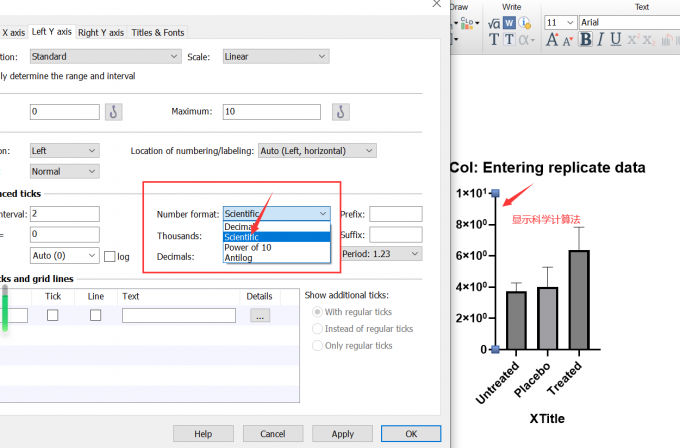Check the Tick checkbox in table
The image size is (680, 448).
pos(53,315)
